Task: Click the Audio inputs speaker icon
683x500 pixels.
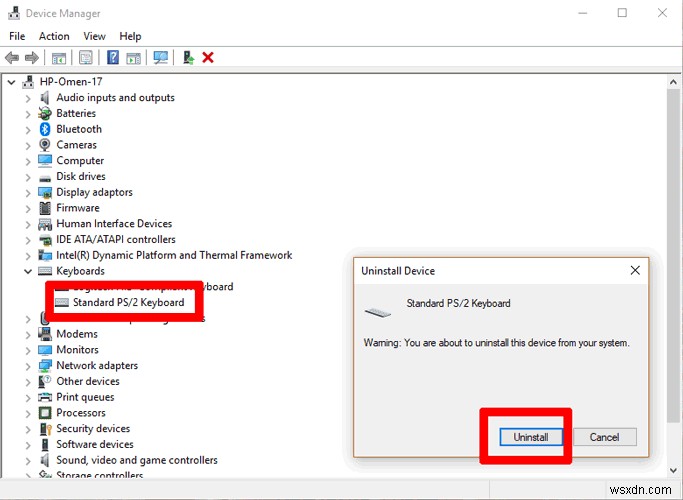Action: [44, 98]
